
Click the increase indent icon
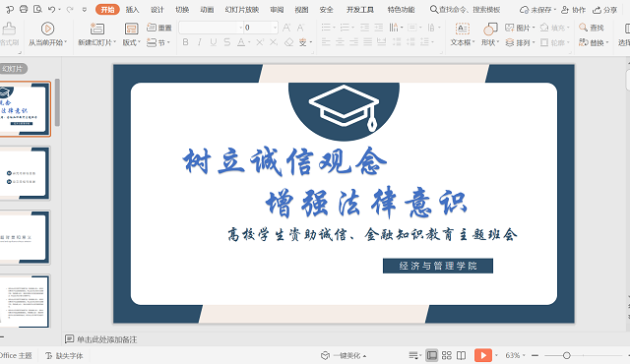point(378,28)
